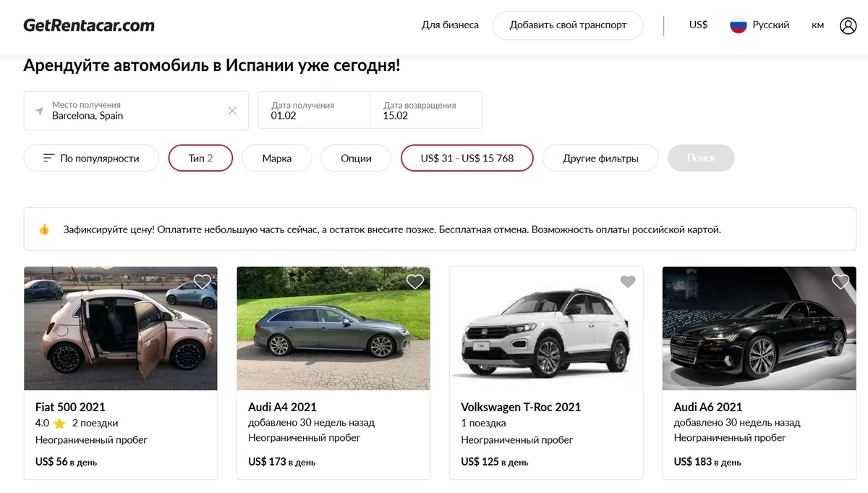Open the Опции filter
Image resolution: width=868 pixels, height=493 pixels.
356,158
